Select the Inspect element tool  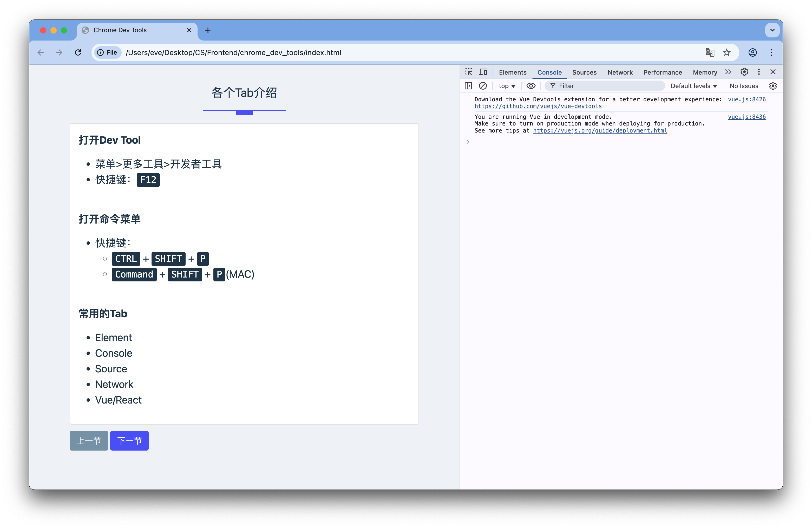coord(469,72)
